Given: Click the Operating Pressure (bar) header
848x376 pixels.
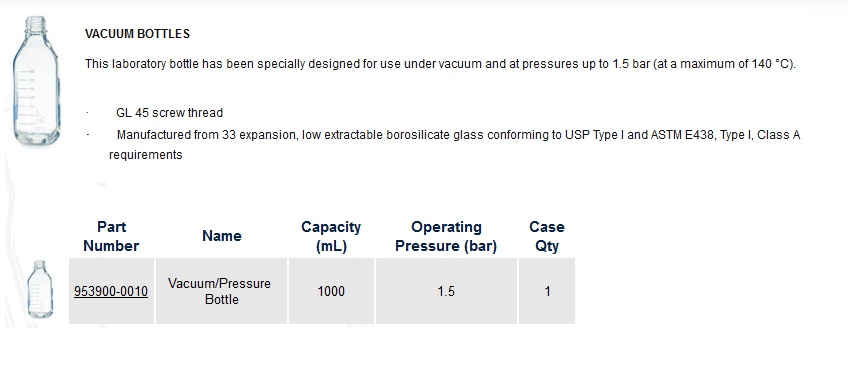Looking at the screenshot, I should click(x=446, y=236).
